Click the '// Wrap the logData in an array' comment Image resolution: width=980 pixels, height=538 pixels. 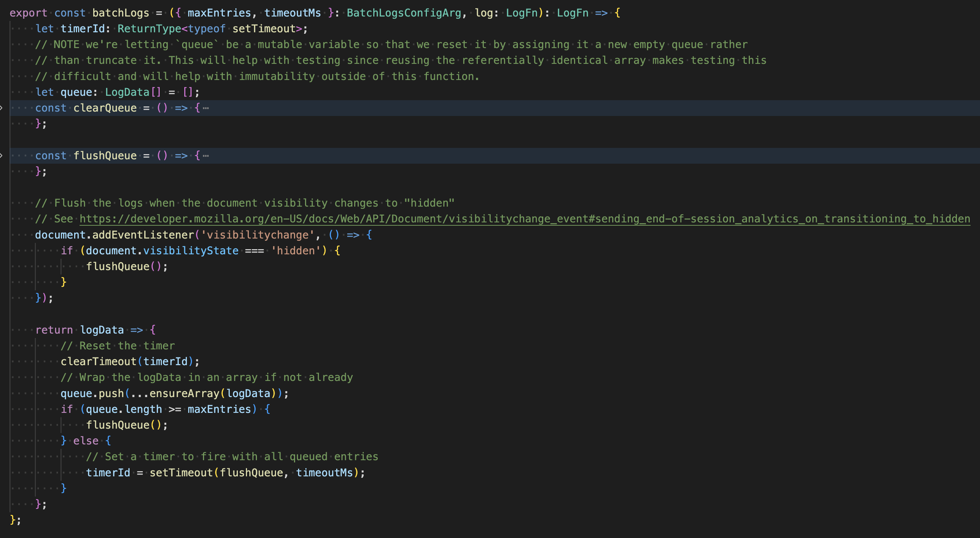tap(207, 377)
